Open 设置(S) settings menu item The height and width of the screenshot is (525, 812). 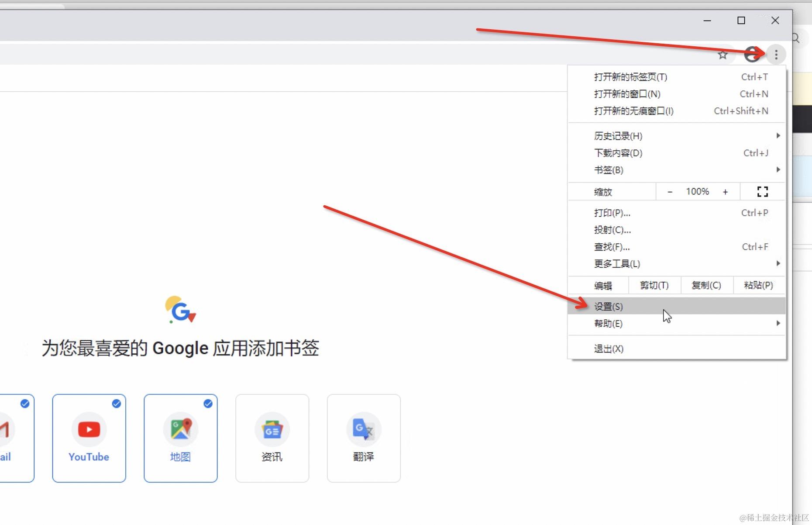tap(677, 306)
